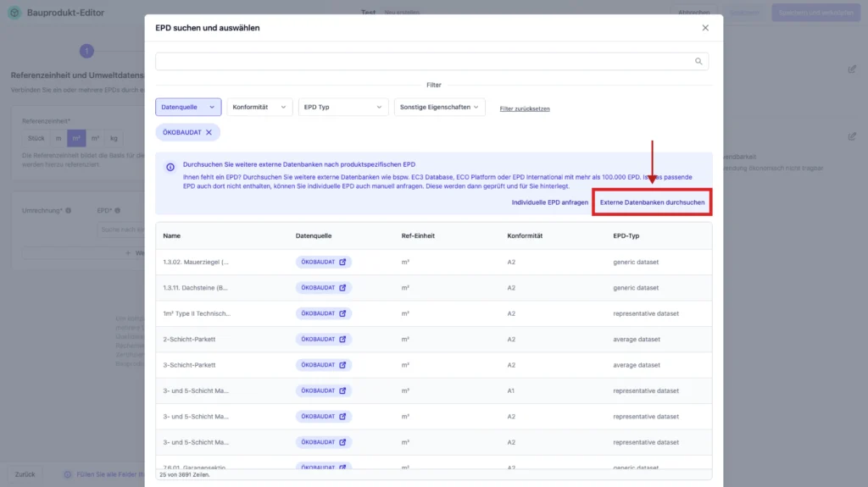Viewport: 868px width, 487px height.
Task: Select the kg reference unit
Action: pos(114,138)
